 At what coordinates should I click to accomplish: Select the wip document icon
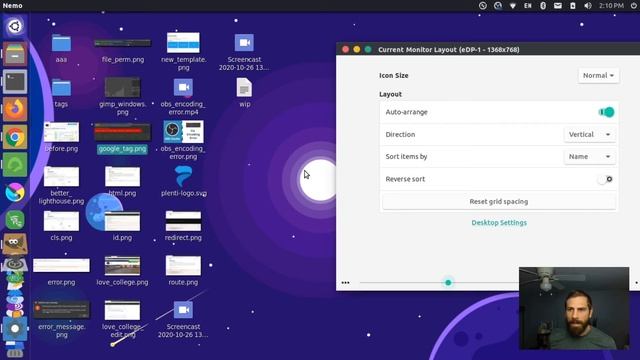point(244,87)
